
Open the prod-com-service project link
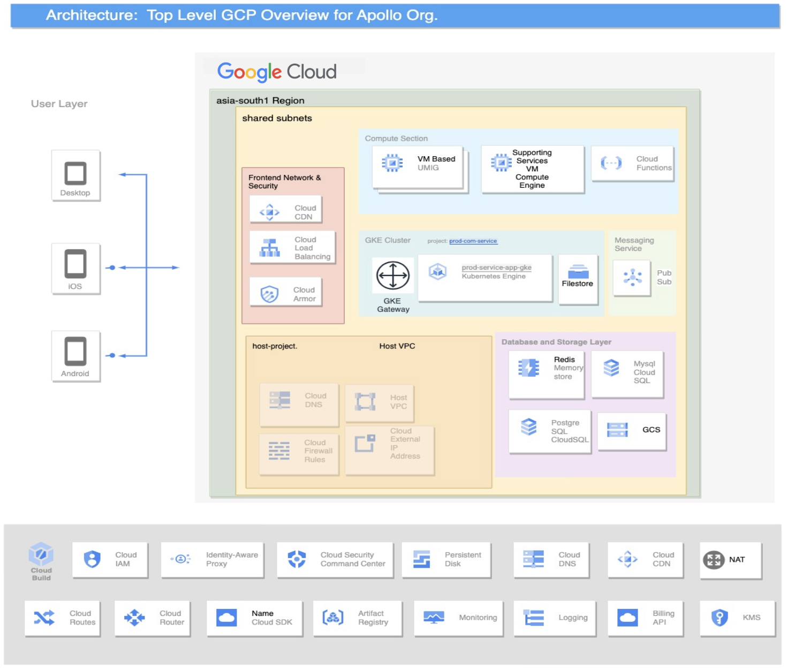click(473, 241)
